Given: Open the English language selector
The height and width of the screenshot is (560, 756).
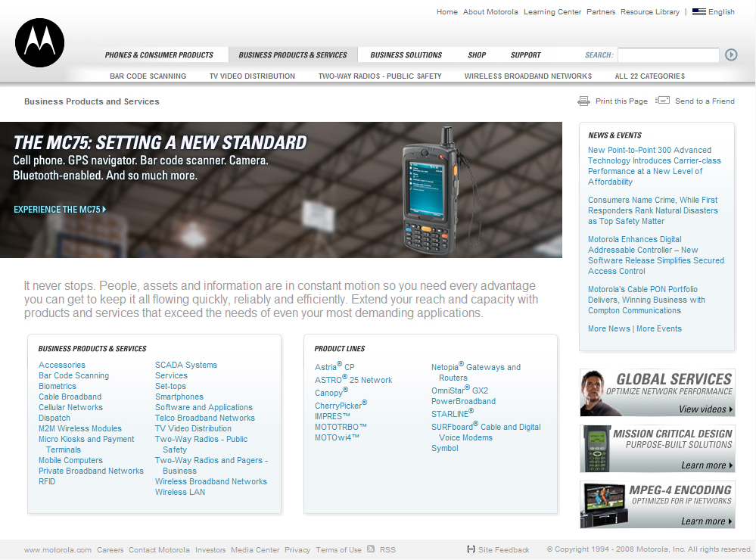Looking at the screenshot, I should point(721,12).
